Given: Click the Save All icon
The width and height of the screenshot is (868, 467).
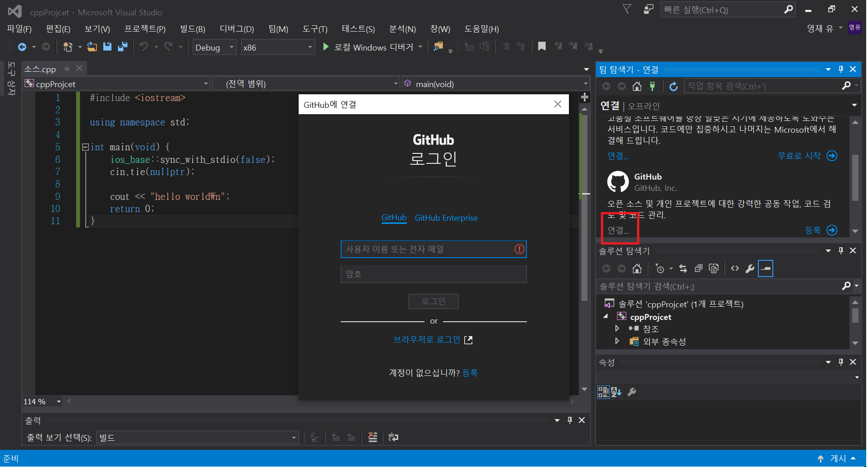Looking at the screenshot, I should pyautogui.click(x=123, y=47).
